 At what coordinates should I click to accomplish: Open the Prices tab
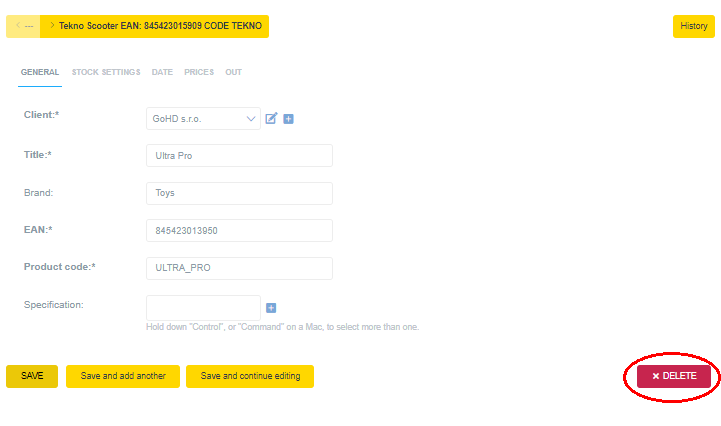pos(199,72)
